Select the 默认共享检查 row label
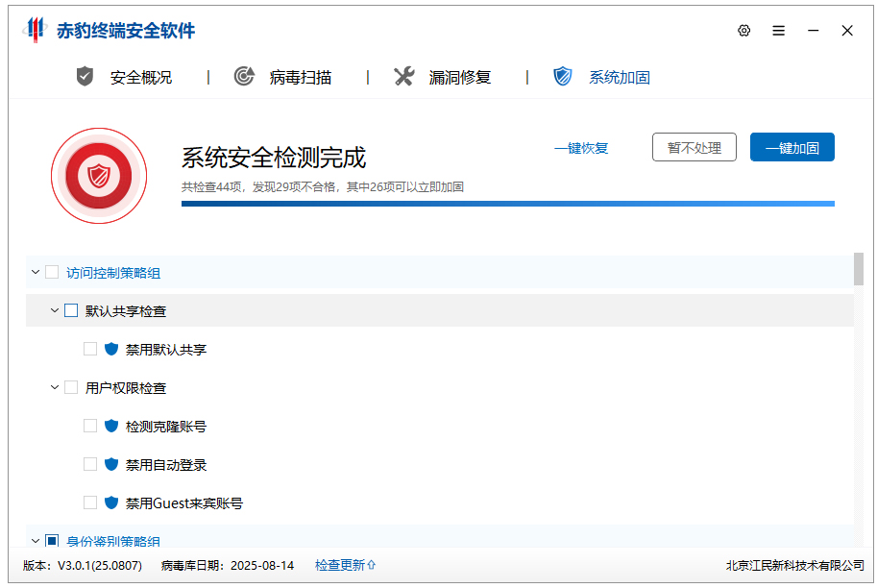 coord(126,311)
